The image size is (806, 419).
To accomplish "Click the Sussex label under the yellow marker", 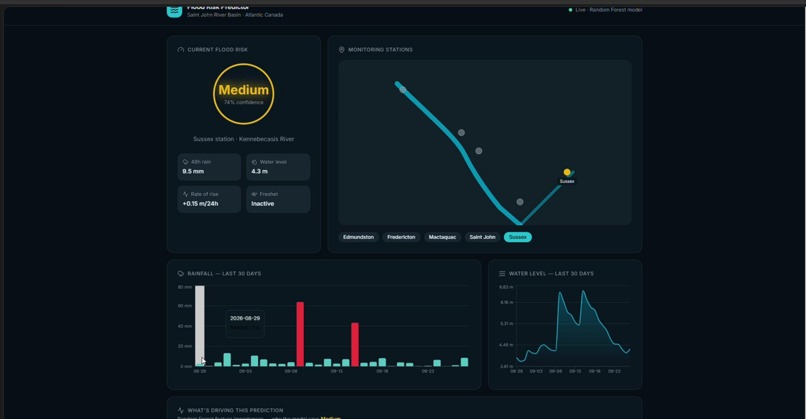I will point(567,181).
